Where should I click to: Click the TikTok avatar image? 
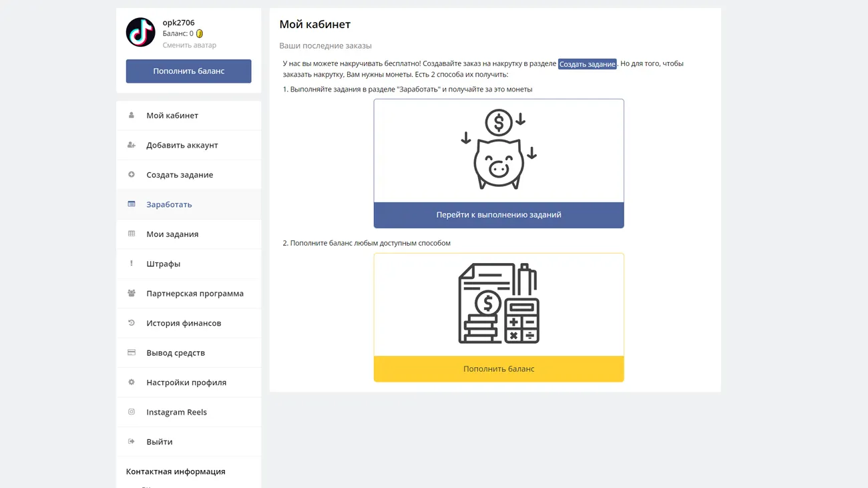point(140,33)
